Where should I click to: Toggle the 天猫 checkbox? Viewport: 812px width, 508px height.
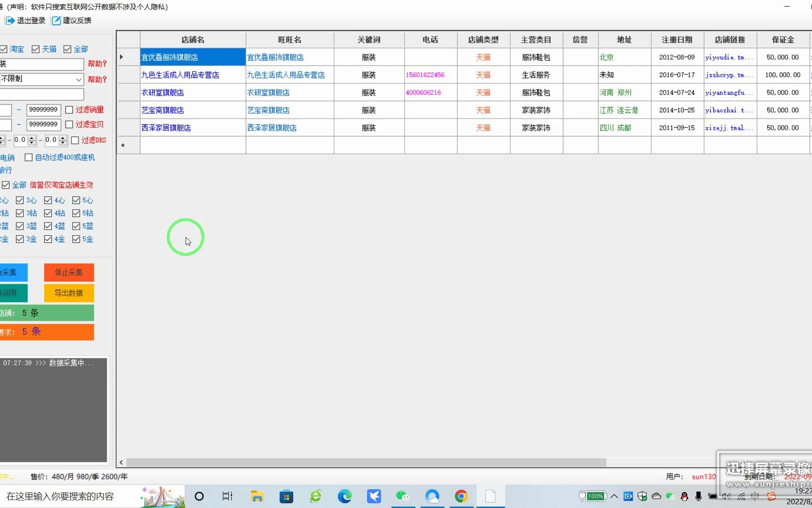35,49
